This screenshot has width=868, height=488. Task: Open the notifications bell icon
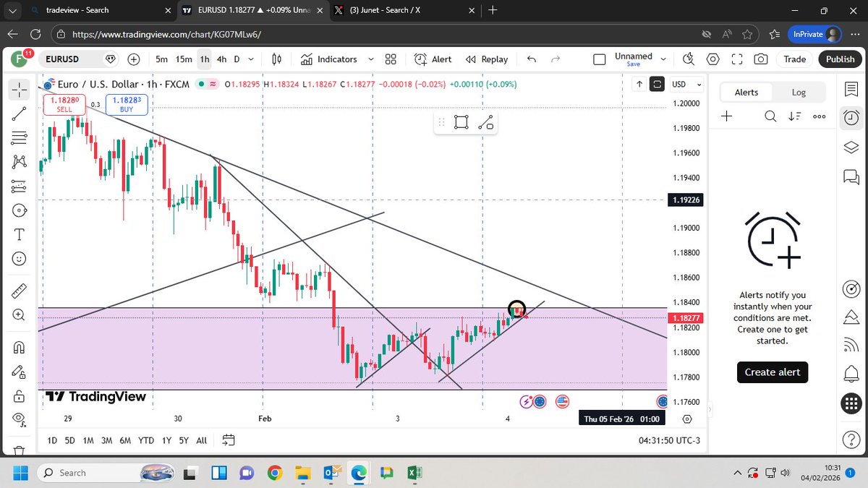pyautogui.click(x=851, y=374)
